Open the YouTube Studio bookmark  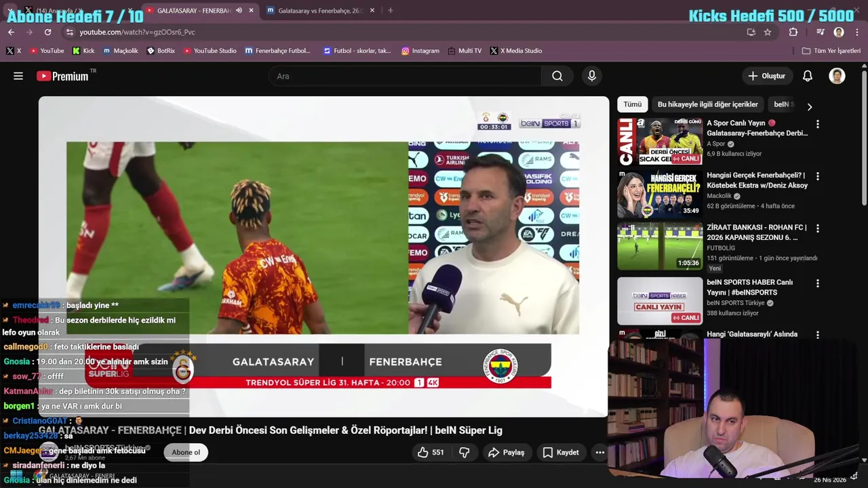point(210,51)
